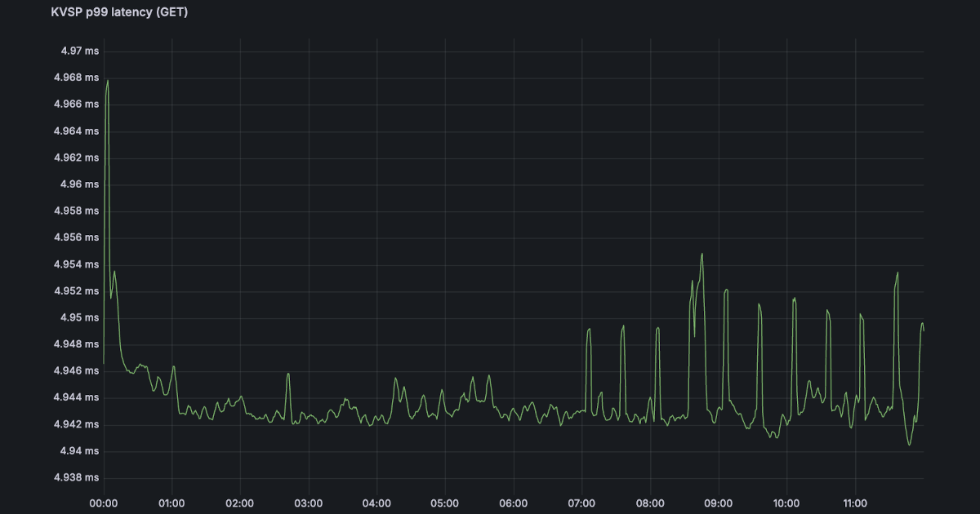
Task: Click the 4.946 ms y-axis label
Action: pyautogui.click(x=77, y=371)
